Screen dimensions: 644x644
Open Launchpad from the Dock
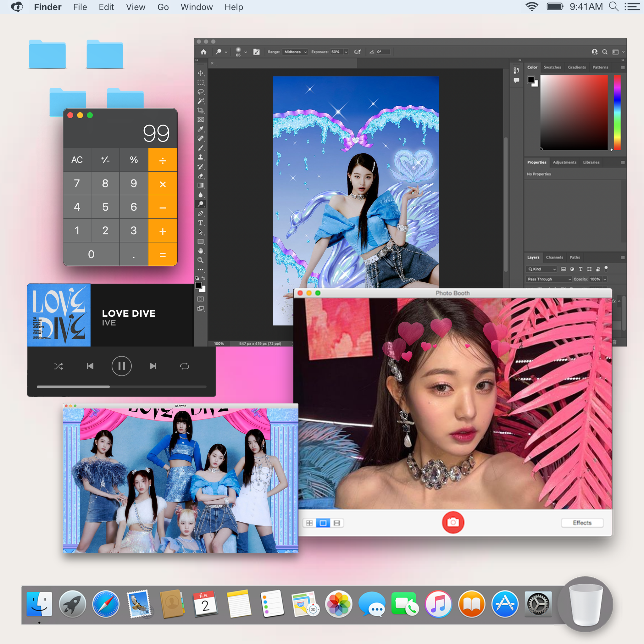point(72,604)
